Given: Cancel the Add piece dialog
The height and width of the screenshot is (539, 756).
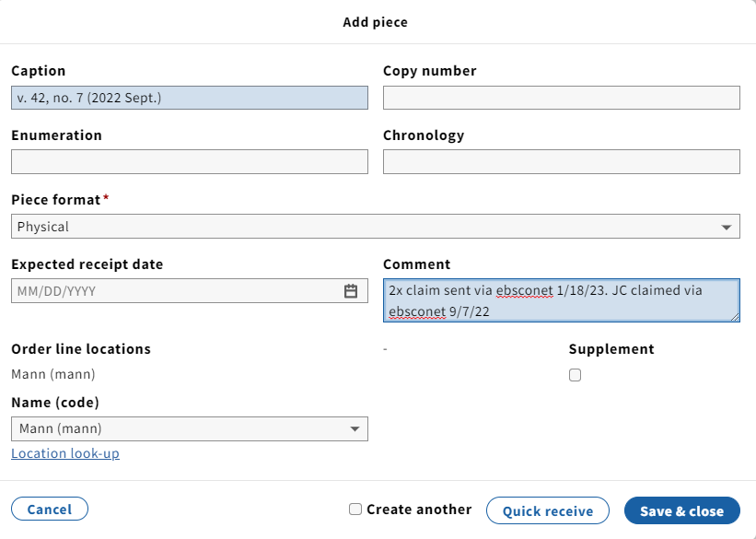Looking at the screenshot, I should click(50, 510).
